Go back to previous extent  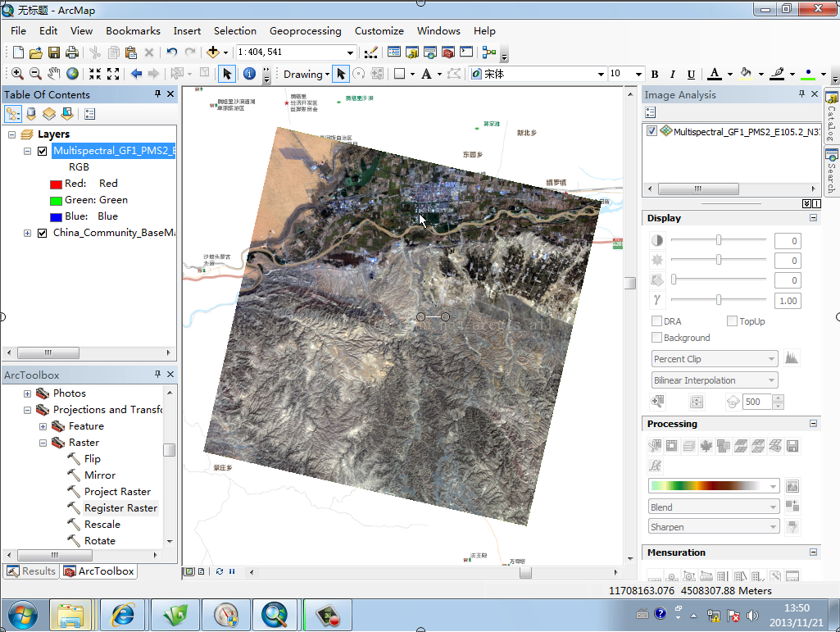pyautogui.click(x=136, y=74)
